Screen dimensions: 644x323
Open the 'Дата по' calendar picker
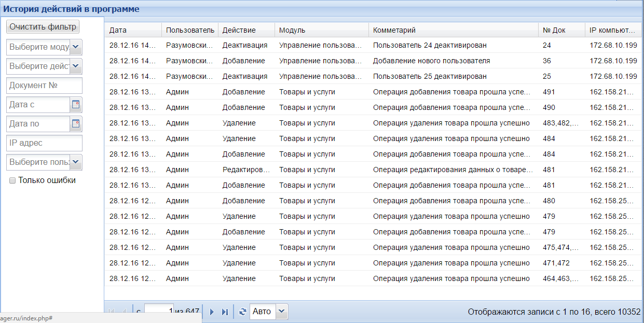[x=76, y=124]
